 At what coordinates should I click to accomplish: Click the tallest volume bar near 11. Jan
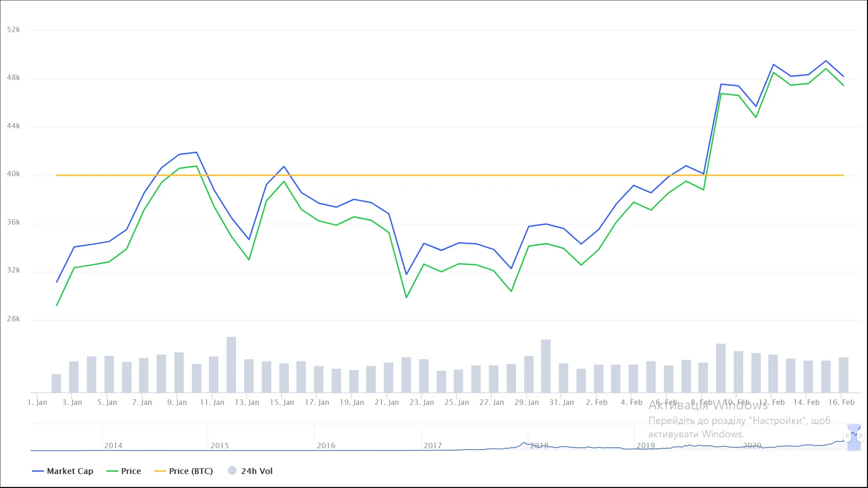231,365
